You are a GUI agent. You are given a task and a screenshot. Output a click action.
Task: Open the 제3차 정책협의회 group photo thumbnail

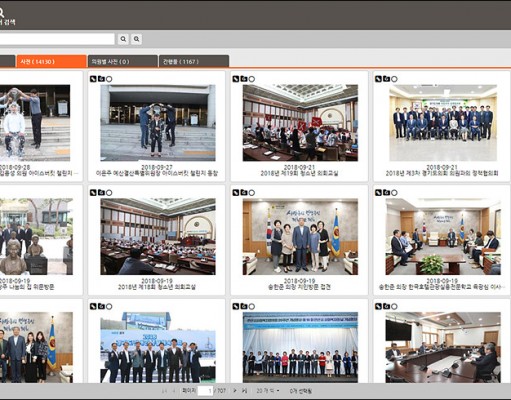[x=443, y=123]
